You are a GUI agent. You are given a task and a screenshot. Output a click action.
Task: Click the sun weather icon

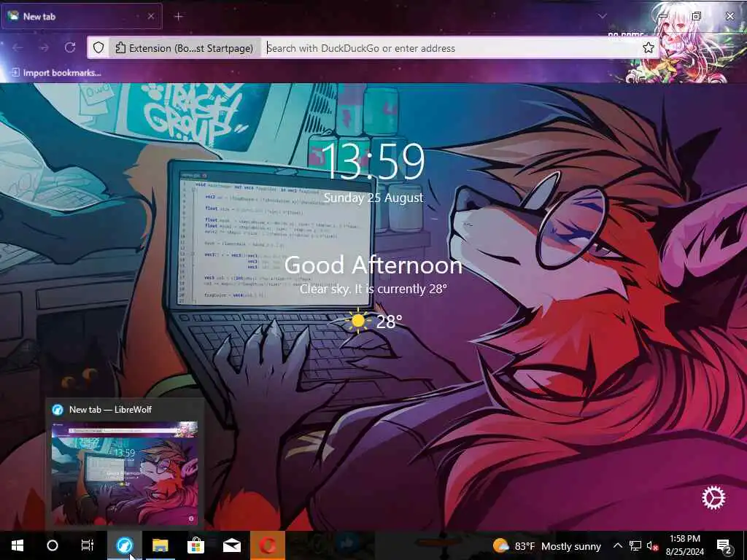357,321
